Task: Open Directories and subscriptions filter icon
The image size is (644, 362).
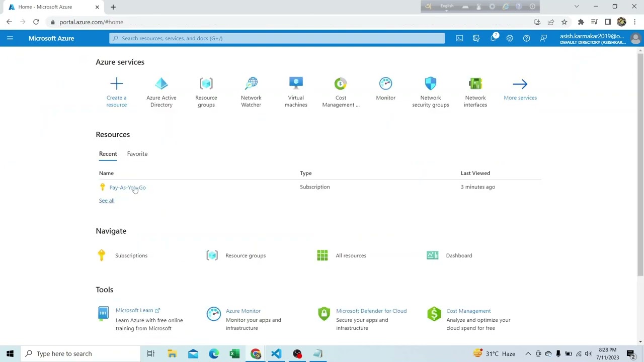Action: 476,38
